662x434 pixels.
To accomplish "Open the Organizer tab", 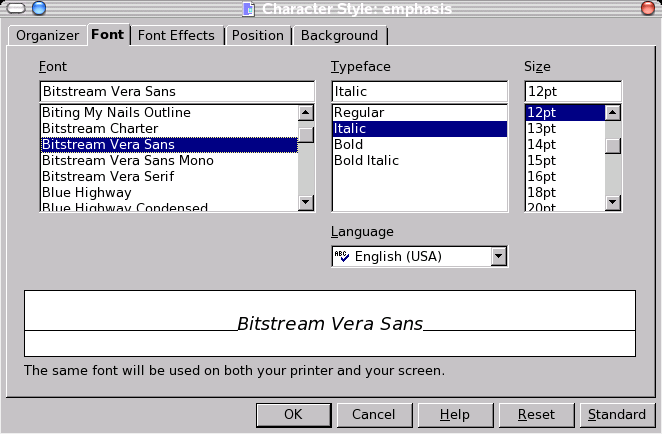I will pyautogui.click(x=47, y=35).
